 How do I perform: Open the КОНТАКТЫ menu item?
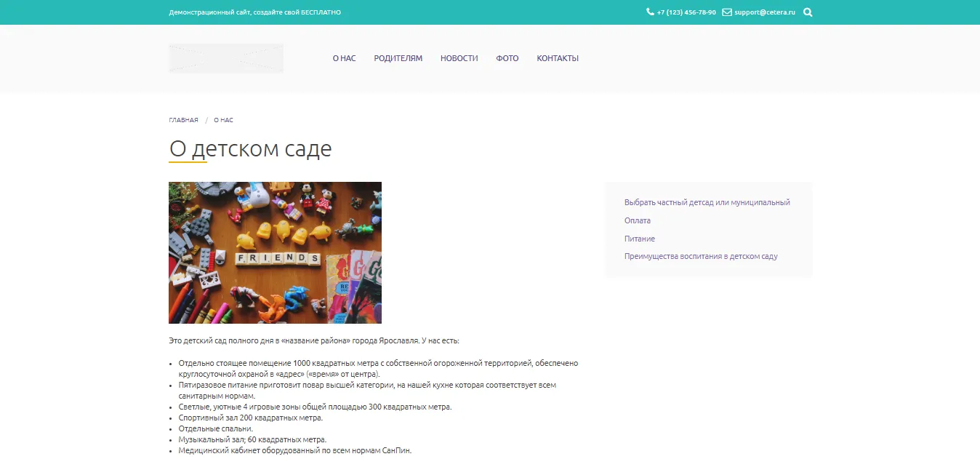558,58
